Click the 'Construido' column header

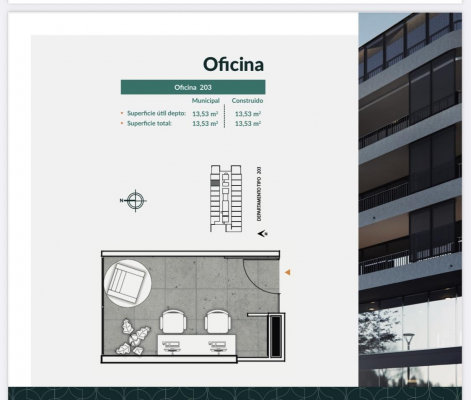click(247, 101)
